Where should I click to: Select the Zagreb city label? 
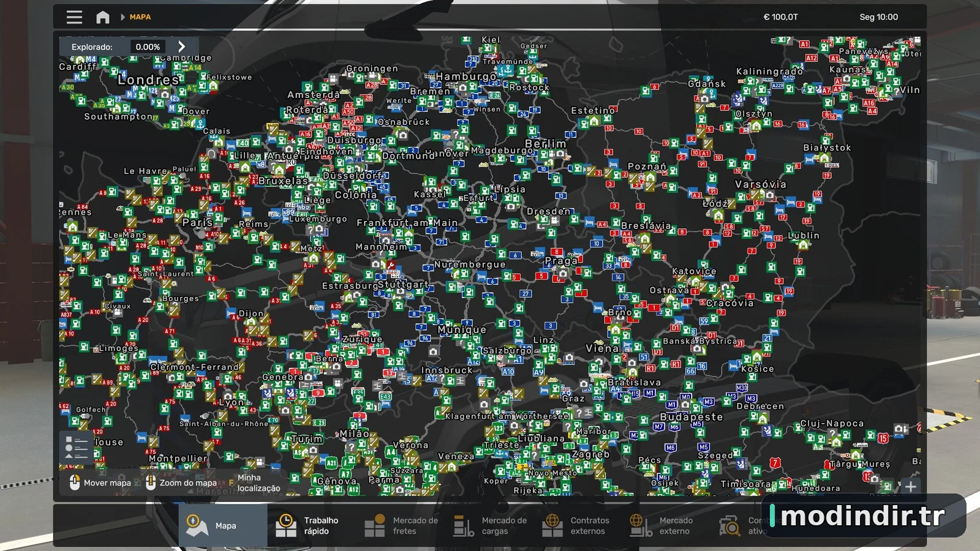point(590,454)
